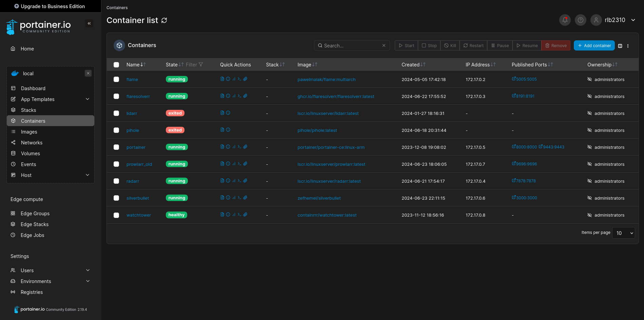Viewport: 644px width, 320px height.
Task: Open stats icon for flaresolverr container
Action: point(234,96)
